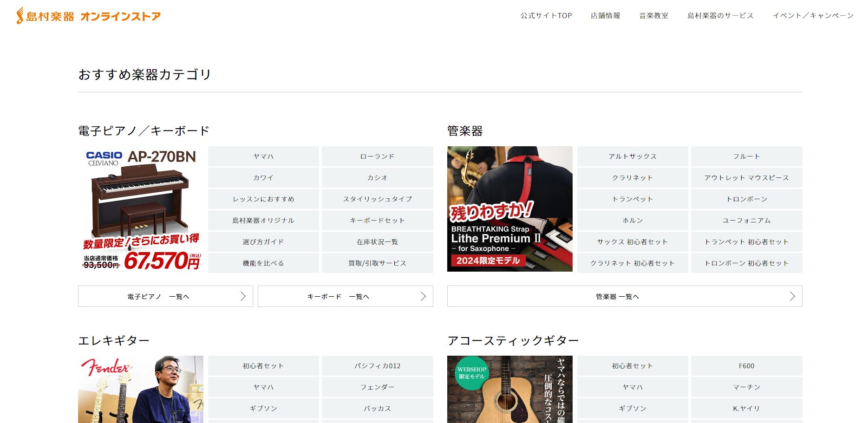Choose クラリネット category
The width and height of the screenshot is (868, 423).
pyautogui.click(x=633, y=178)
